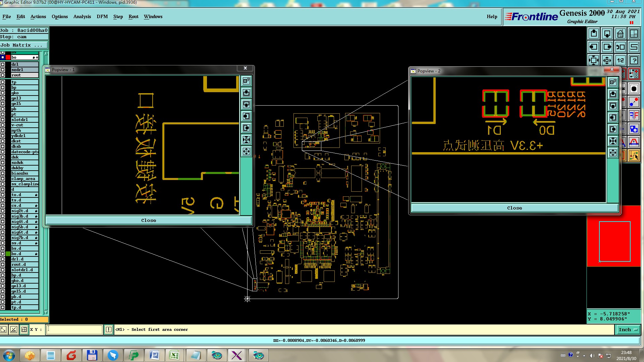Click the exclamation mark icon beside XY field
The height and width of the screenshot is (362, 644).
[109, 329]
